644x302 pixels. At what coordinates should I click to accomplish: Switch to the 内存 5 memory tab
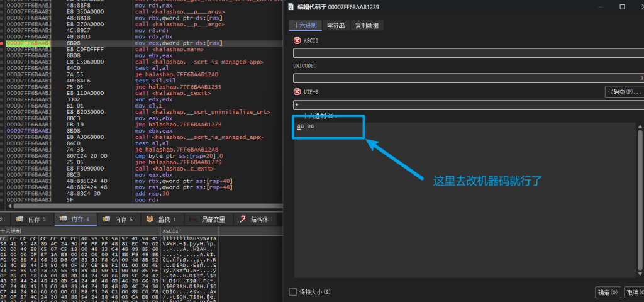tap(119, 219)
